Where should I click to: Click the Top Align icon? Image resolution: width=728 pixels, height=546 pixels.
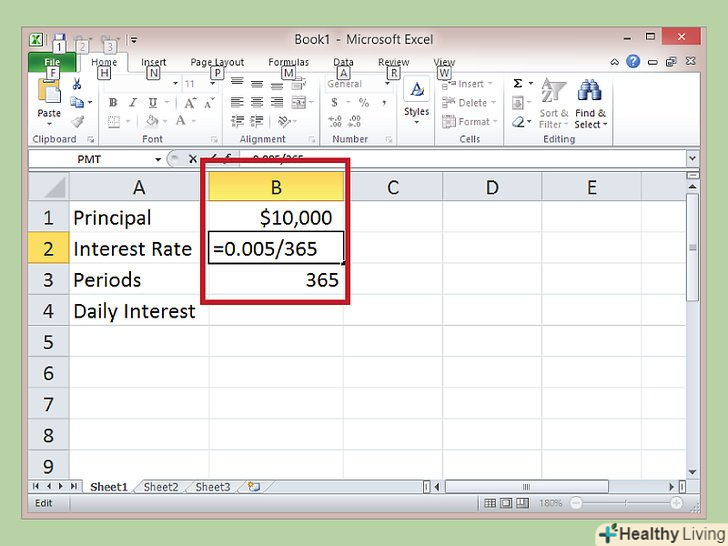click(x=237, y=82)
